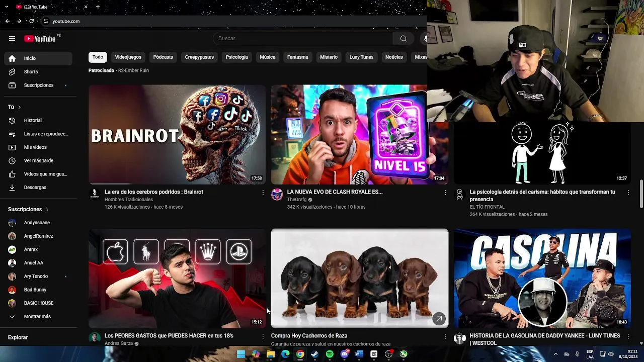Click the Inicio sidebar item
This screenshot has height=362, width=644.
[38, 58]
